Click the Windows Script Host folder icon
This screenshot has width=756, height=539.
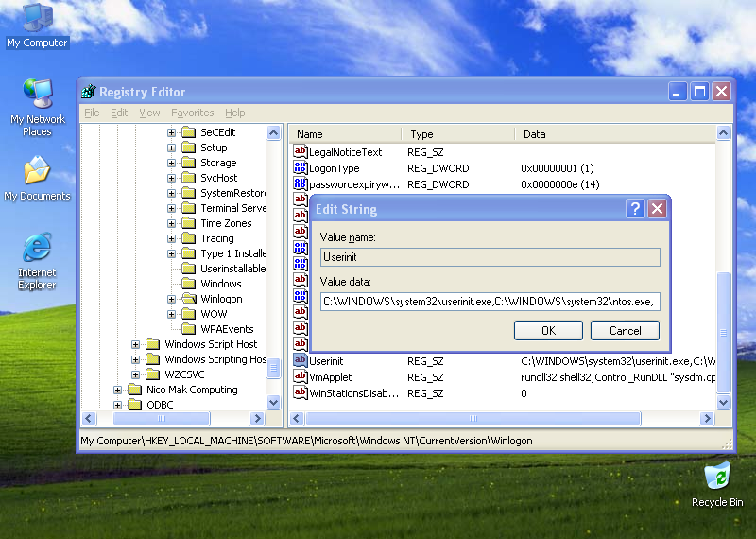point(153,344)
